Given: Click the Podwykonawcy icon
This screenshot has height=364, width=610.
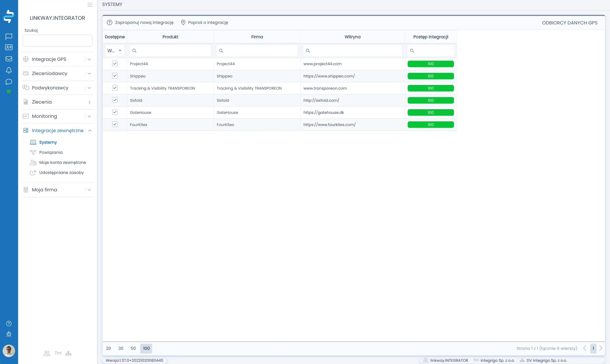Looking at the screenshot, I should [26, 88].
